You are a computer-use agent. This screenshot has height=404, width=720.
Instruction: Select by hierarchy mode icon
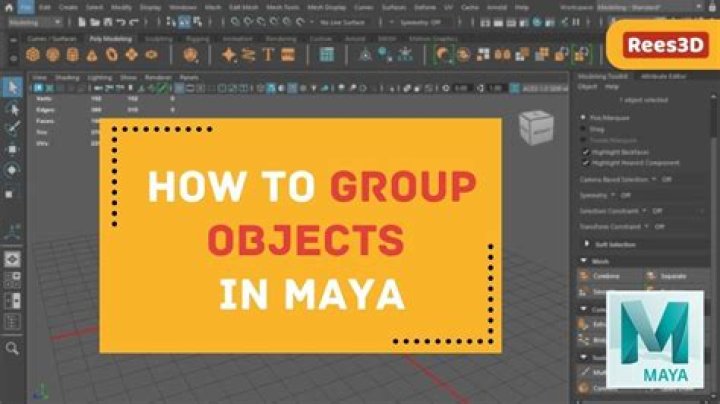pos(171,22)
